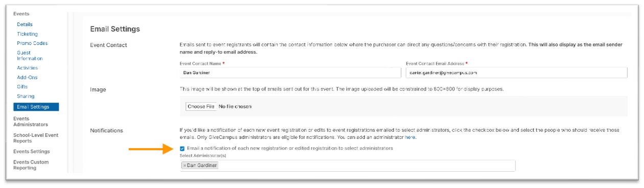Remove Dan Gardiner tag via x icon

pyautogui.click(x=185, y=166)
